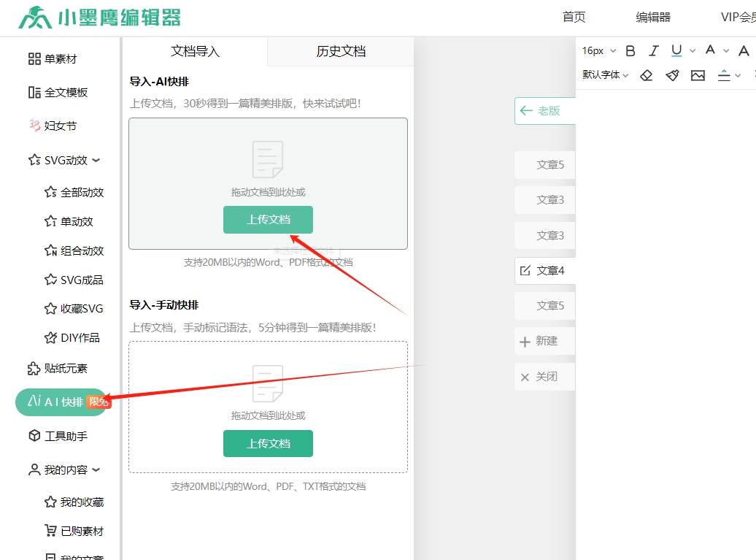Image resolution: width=756 pixels, height=560 pixels.
Task: Click the underline icon
Action: (x=676, y=50)
